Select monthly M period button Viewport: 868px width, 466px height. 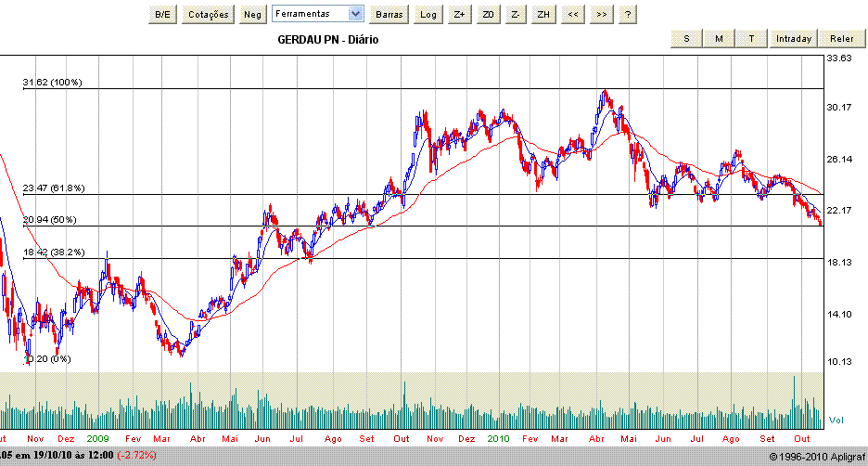719,39
